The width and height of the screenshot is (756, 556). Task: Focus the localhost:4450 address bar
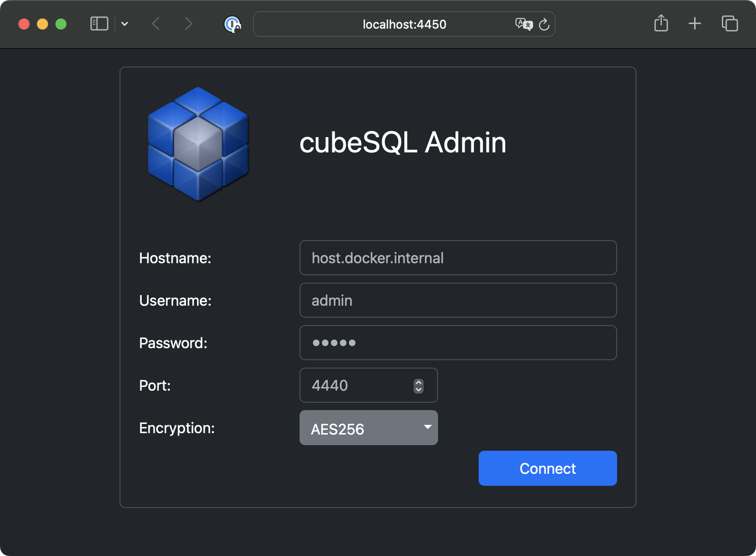pyautogui.click(x=404, y=24)
